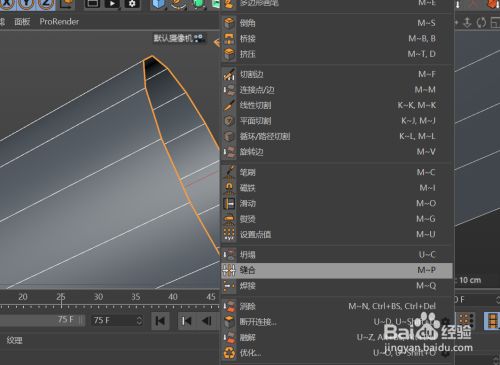Click the Bevel cube icon beside 倒角
500x365 pixels.
(x=229, y=23)
